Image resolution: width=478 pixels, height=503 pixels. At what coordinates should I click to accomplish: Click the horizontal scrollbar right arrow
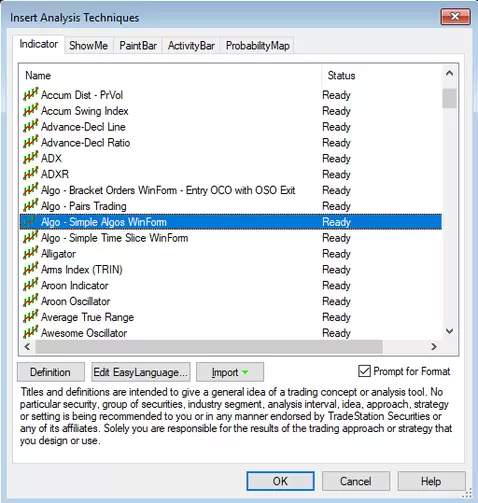434,347
